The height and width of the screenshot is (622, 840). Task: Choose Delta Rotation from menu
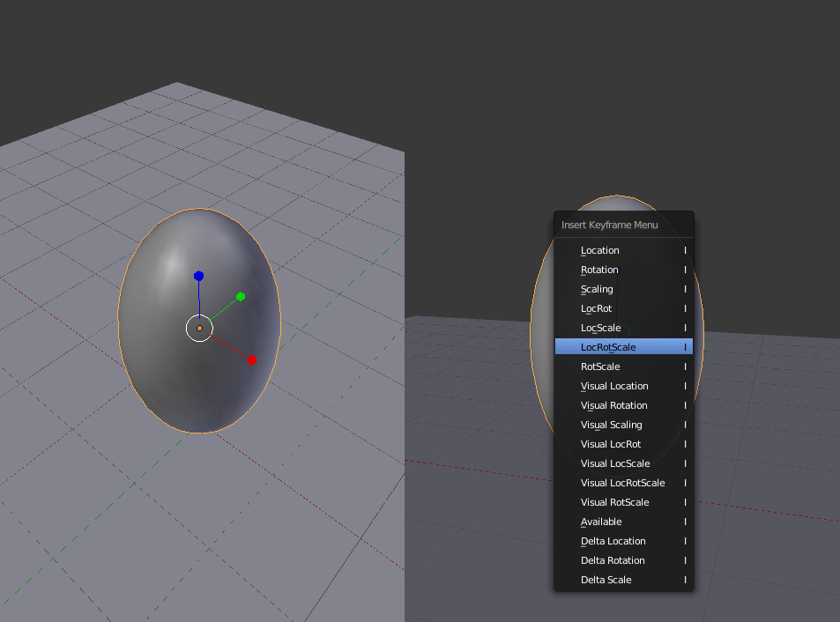(x=613, y=560)
